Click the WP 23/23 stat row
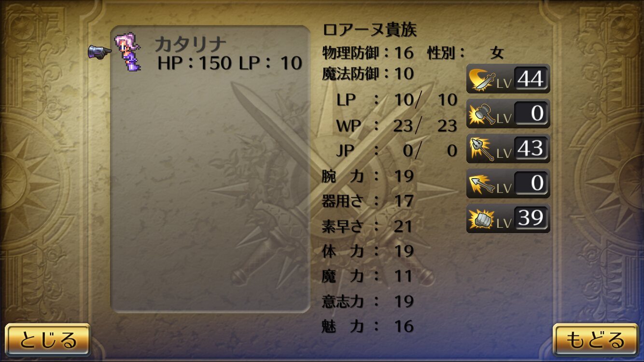The height and width of the screenshot is (362, 644). (396, 125)
